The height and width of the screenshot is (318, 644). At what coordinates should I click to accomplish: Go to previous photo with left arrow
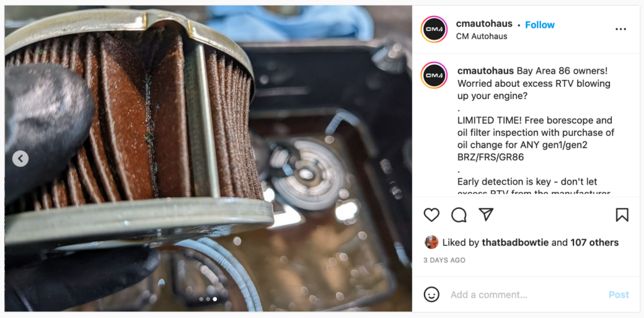tap(21, 159)
